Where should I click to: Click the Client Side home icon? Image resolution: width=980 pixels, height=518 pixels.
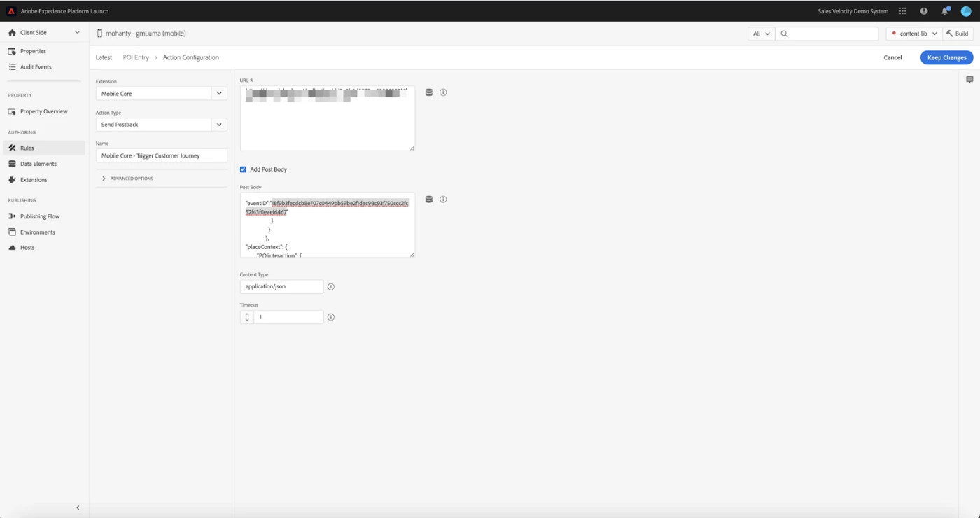pos(12,33)
